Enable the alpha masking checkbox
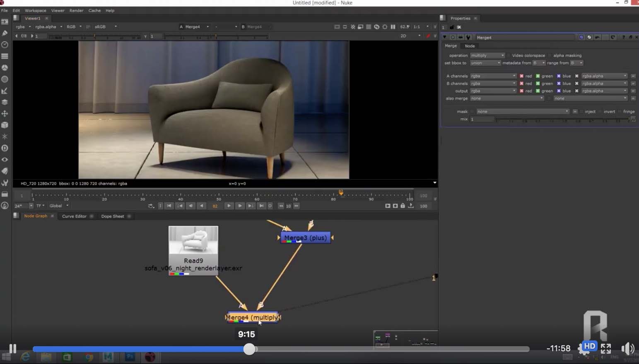Image resolution: width=639 pixels, height=364 pixels. 550,55
